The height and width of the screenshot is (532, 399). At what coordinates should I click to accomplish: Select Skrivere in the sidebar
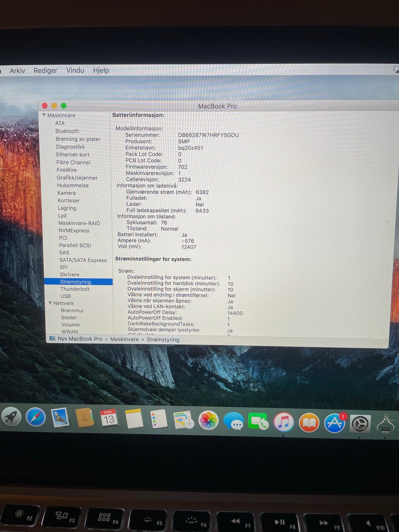pyautogui.click(x=69, y=274)
